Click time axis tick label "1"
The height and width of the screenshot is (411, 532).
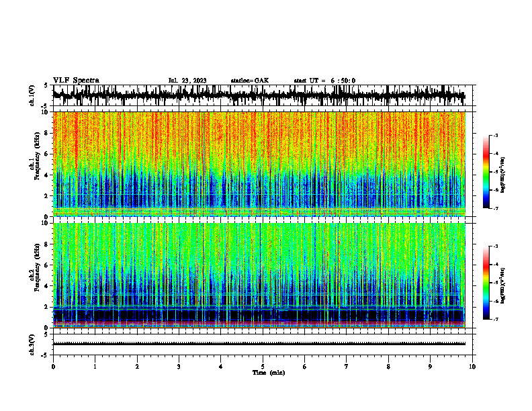point(95,367)
